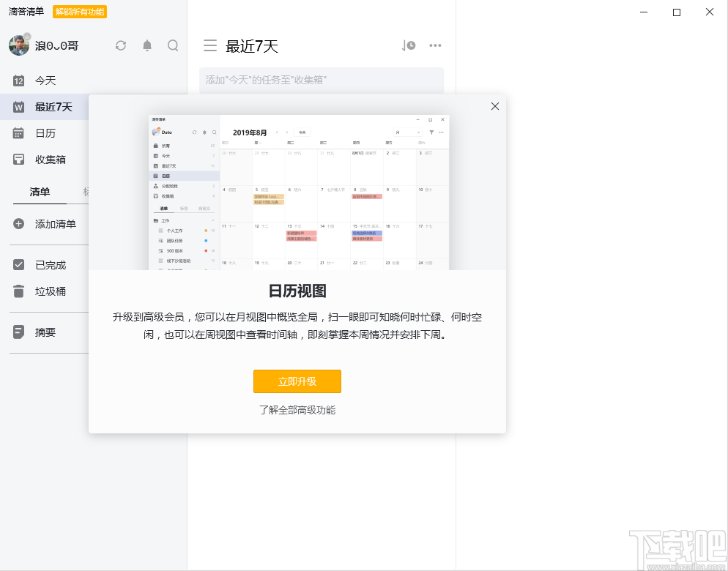The width and height of the screenshot is (728, 571).
Task: Open 了解全部高级功能 link
Action: tap(297, 410)
